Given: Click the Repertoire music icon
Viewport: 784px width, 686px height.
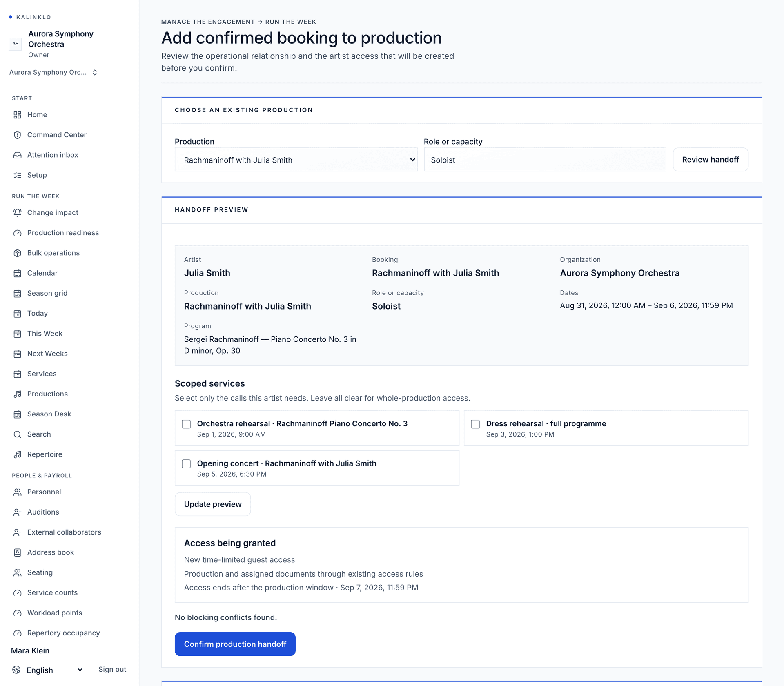Looking at the screenshot, I should 17,454.
